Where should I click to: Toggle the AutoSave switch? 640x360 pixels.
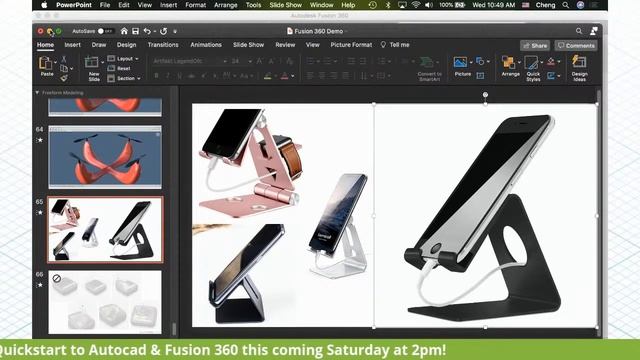pyautogui.click(x=105, y=31)
